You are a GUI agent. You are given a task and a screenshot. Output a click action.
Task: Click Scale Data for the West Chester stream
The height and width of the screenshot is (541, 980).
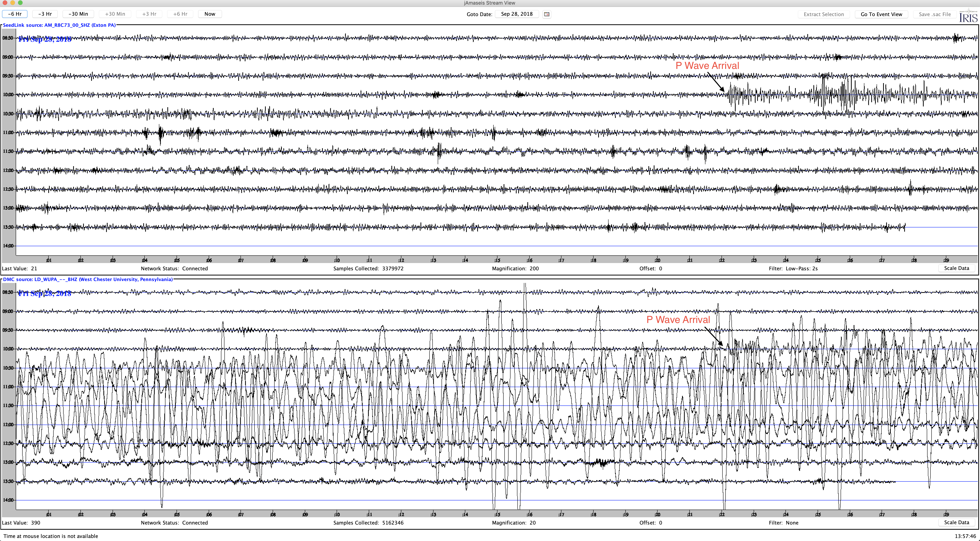point(956,522)
